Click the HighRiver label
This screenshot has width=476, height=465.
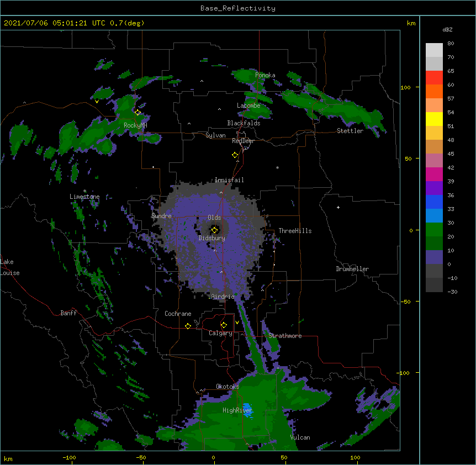237,410
